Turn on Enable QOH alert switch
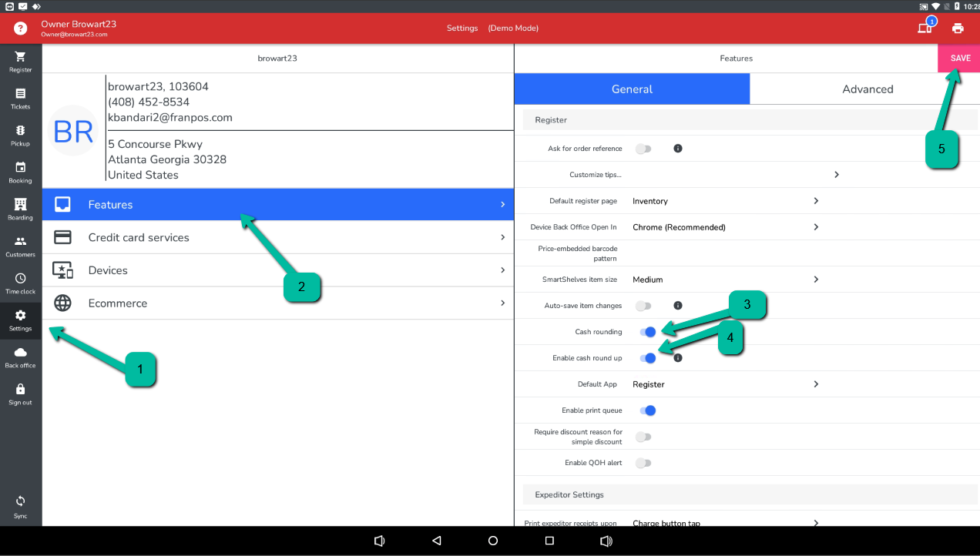Screen dimensions: 980x556 point(643,463)
